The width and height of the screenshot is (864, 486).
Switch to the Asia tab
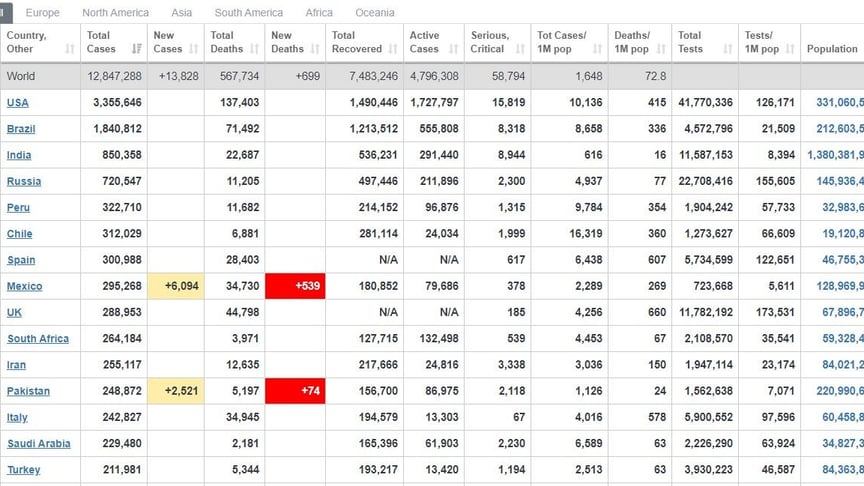click(x=181, y=13)
